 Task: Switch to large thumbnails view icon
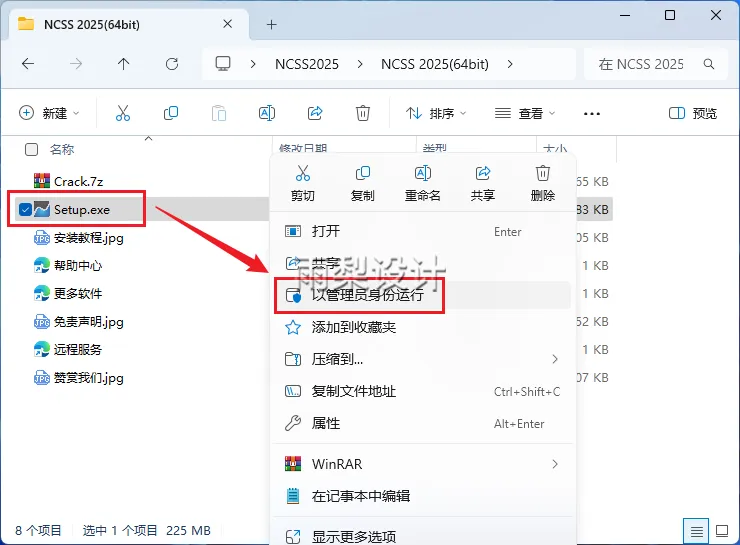pos(722,531)
